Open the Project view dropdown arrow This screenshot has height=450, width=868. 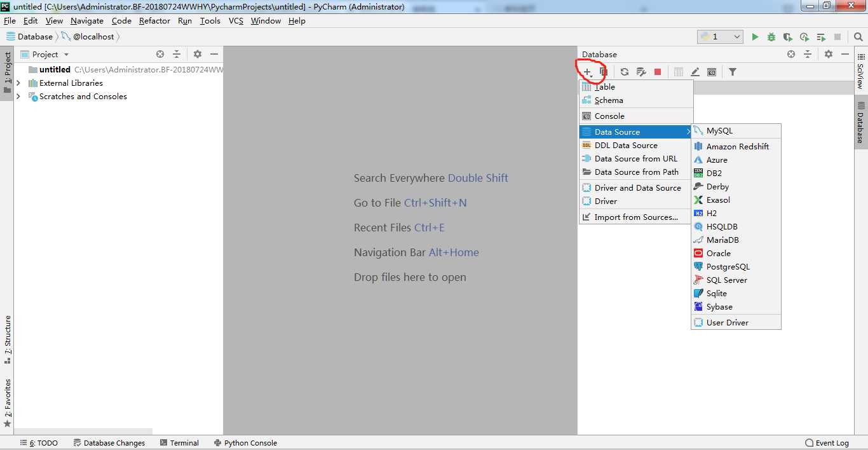(x=66, y=55)
